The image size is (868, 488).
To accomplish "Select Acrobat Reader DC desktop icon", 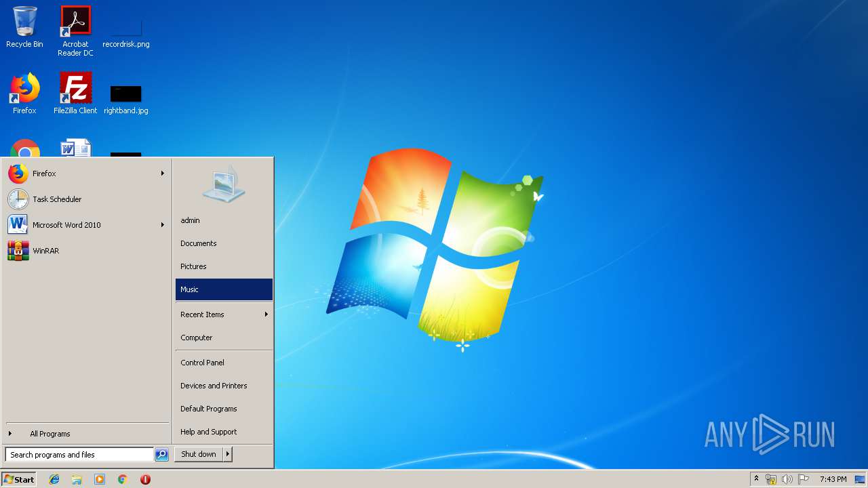I will click(75, 31).
